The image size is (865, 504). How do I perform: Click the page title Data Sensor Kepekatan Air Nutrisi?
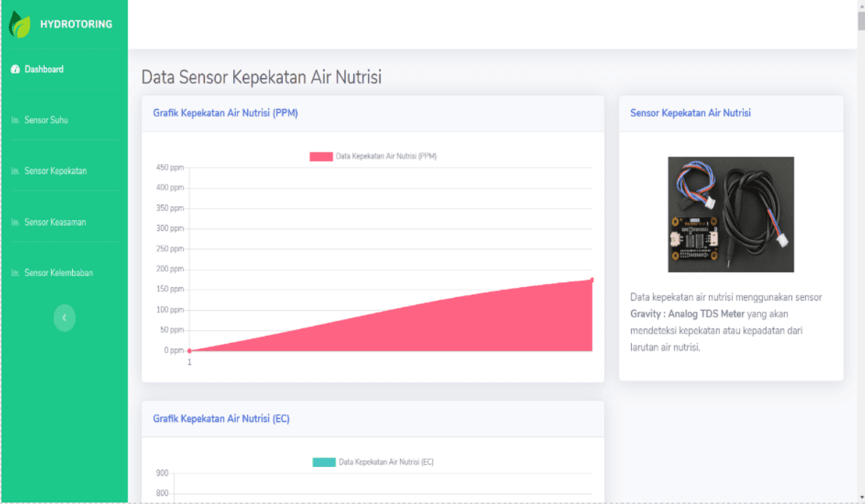pyautogui.click(x=262, y=77)
